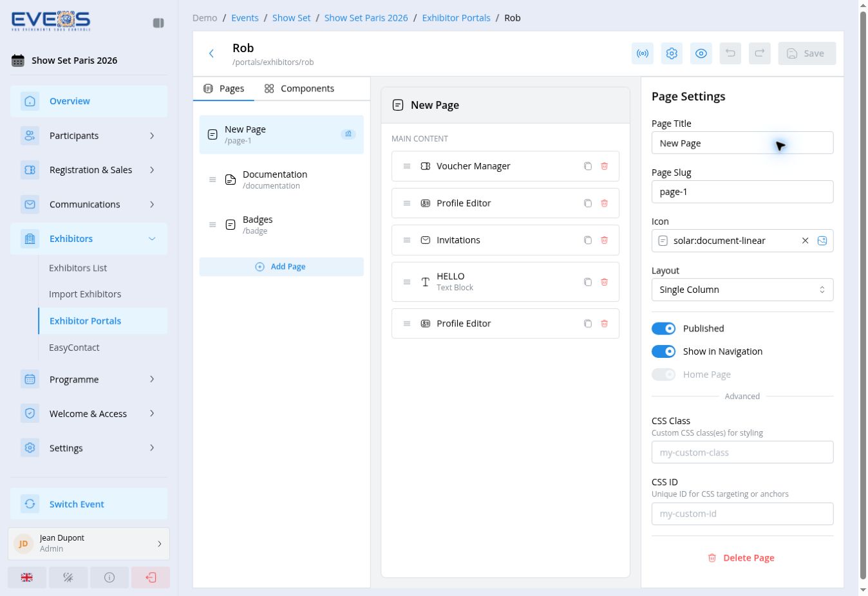The image size is (868, 596).
Task: Open Overview in the sidebar
Action: [89, 101]
